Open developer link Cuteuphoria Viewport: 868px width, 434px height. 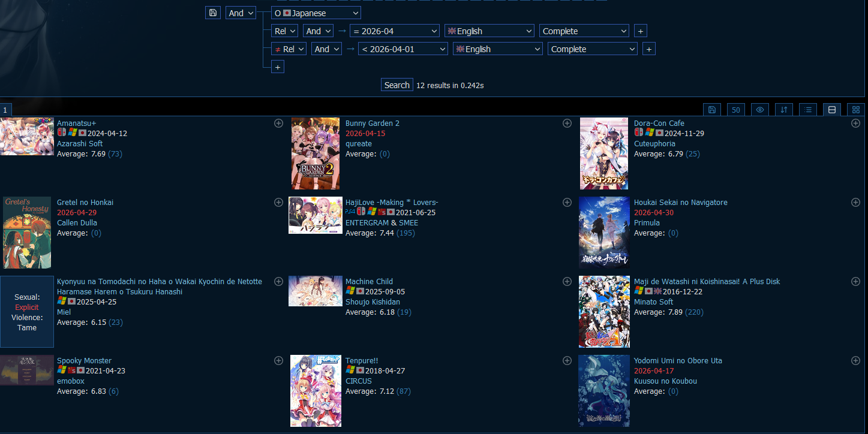pyautogui.click(x=654, y=143)
